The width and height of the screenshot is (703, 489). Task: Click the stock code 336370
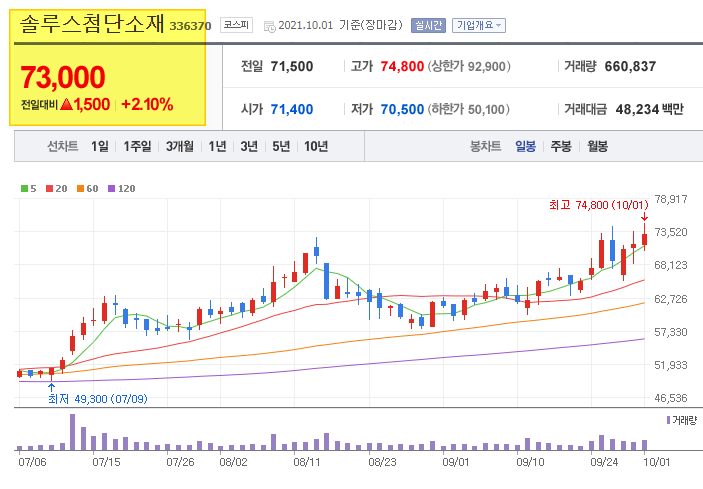[x=190, y=26]
